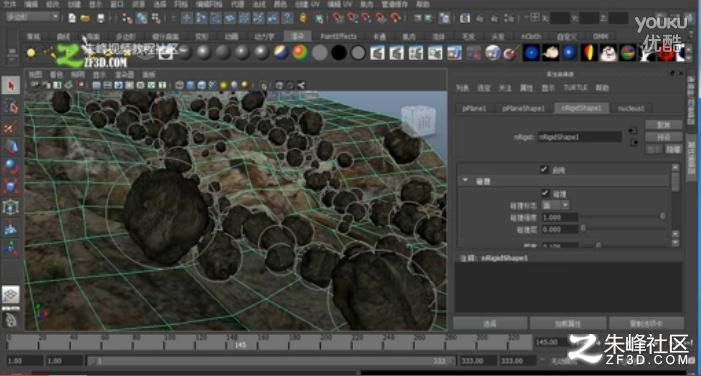Click the 预设 (Presets) button
The image size is (701, 376).
point(663,137)
